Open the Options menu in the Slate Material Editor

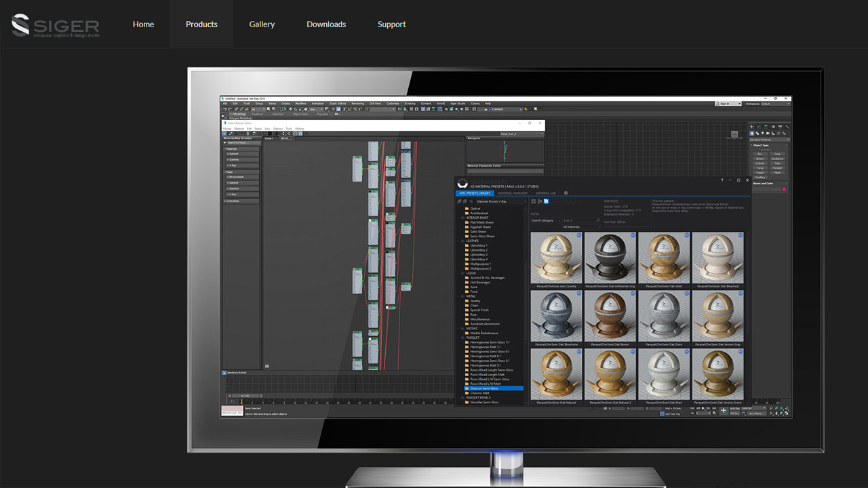[279, 129]
